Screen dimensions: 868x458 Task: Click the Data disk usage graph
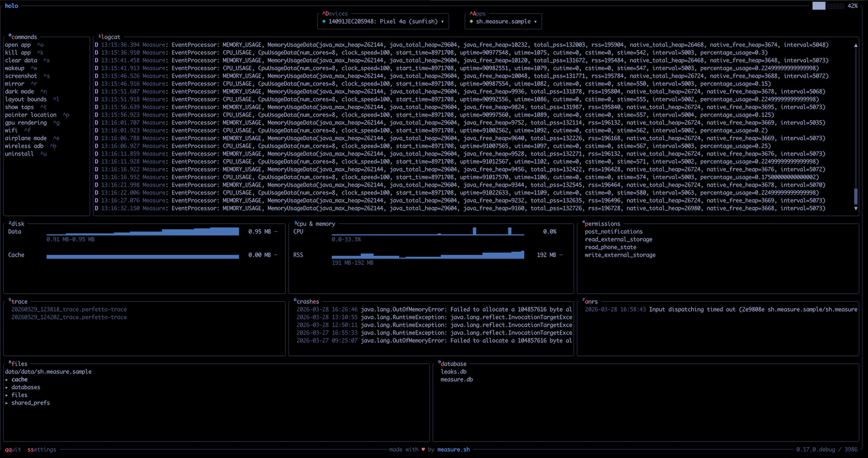pyautogui.click(x=143, y=232)
